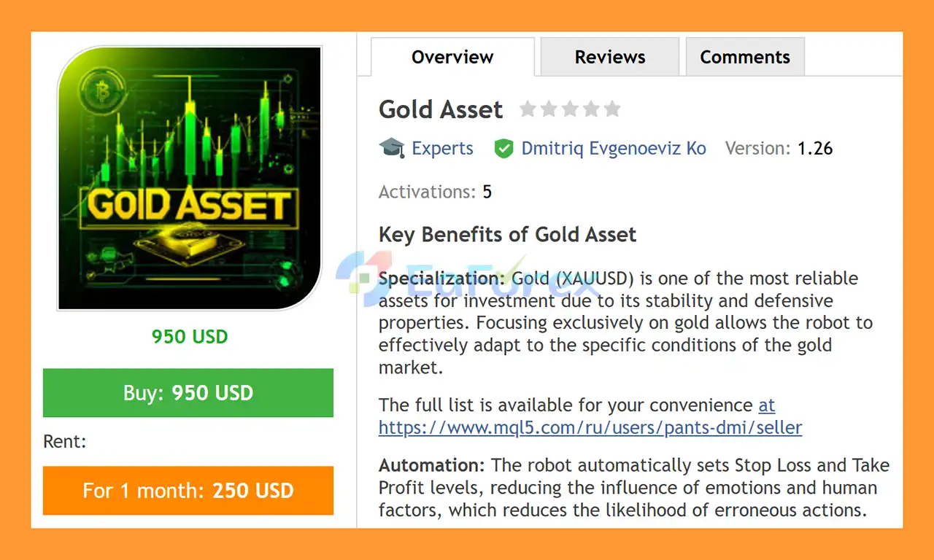This screenshot has height=560, width=934.
Task: Click the Key Benefits of Gold Asset heading
Action: 507,235
